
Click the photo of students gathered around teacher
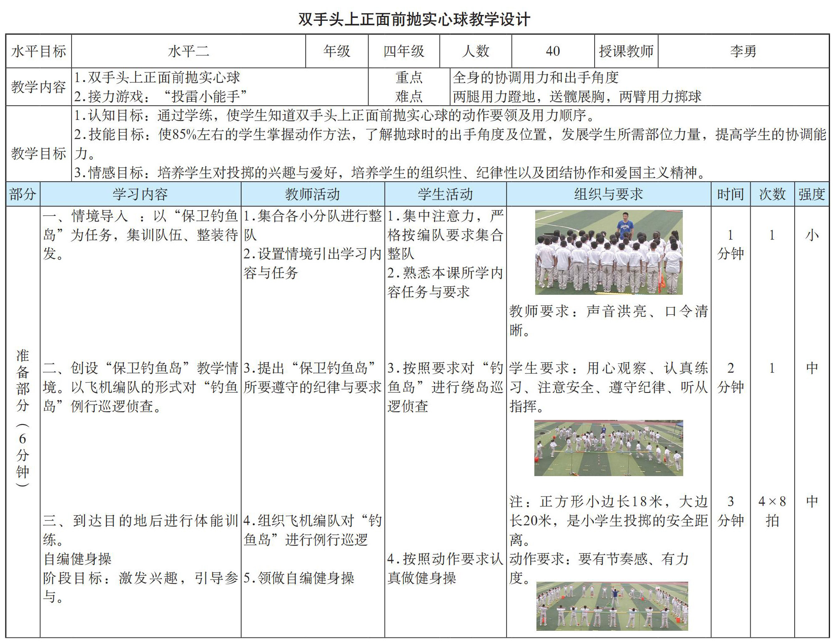pyautogui.click(x=608, y=252)
